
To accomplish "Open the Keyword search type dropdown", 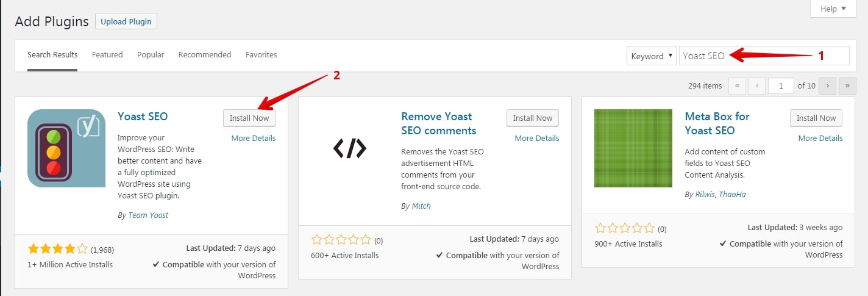I will (651, 56).
